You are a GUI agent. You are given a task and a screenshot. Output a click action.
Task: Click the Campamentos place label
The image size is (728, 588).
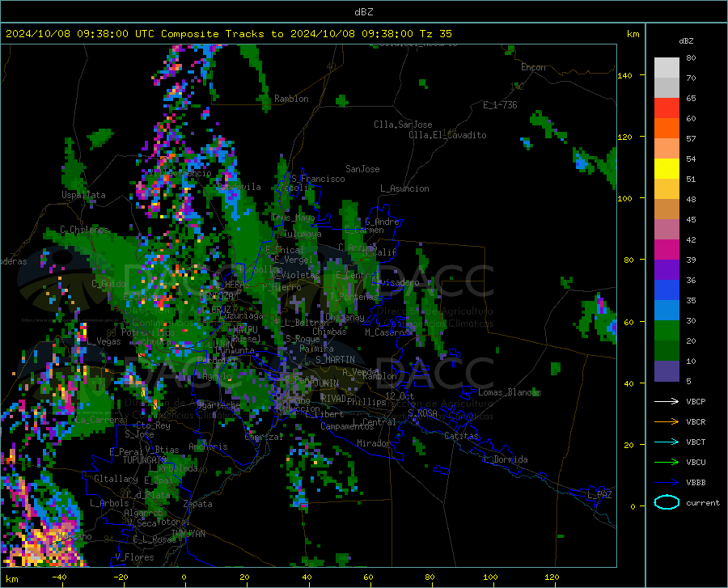347,426
